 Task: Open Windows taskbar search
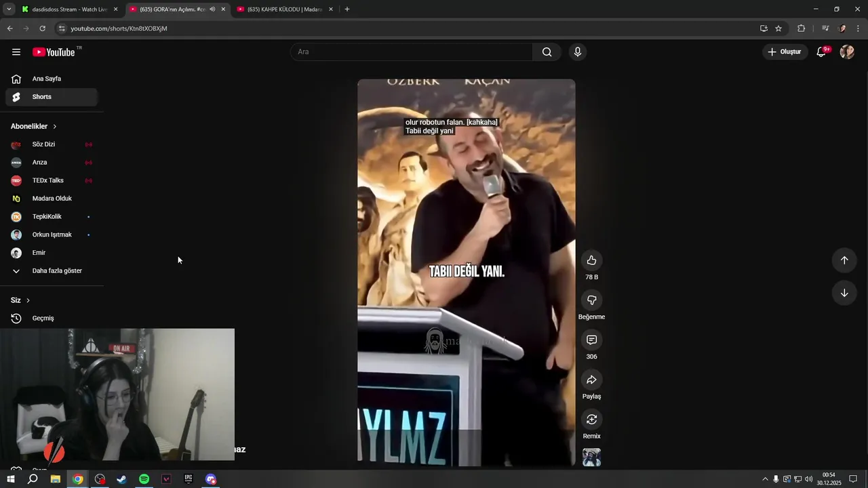[33, 479]
